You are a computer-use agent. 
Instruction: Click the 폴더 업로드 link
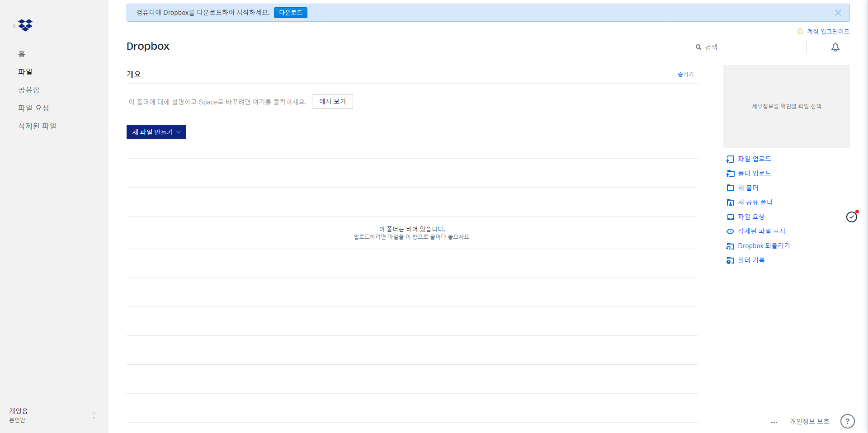pos(755,174)
